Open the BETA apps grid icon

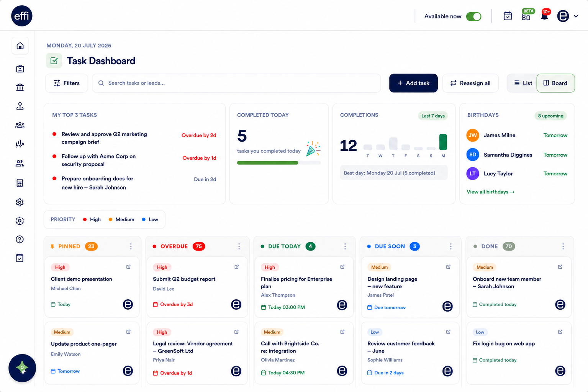526,16
